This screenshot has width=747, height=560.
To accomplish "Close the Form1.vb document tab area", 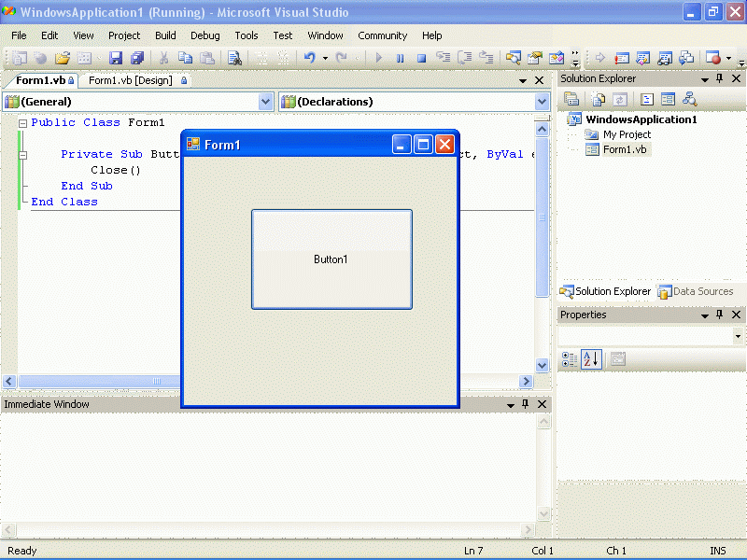I will (539, 80).
